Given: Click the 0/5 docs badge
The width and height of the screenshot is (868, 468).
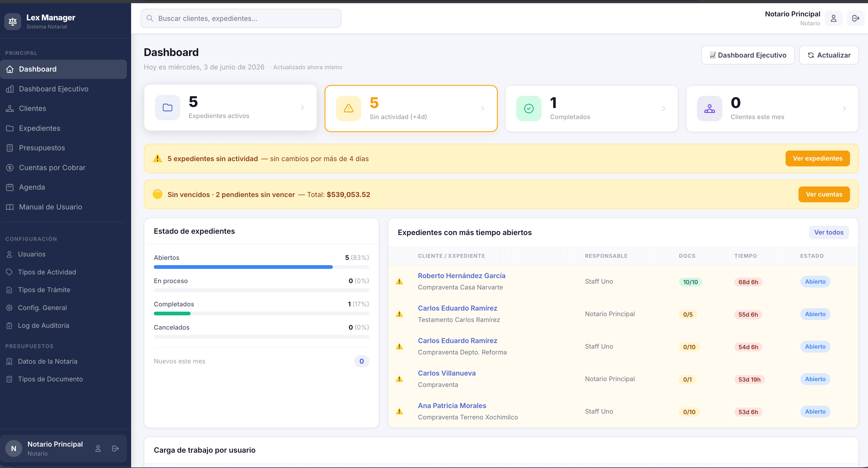Looking at the screenshot, I should (688, 315).
